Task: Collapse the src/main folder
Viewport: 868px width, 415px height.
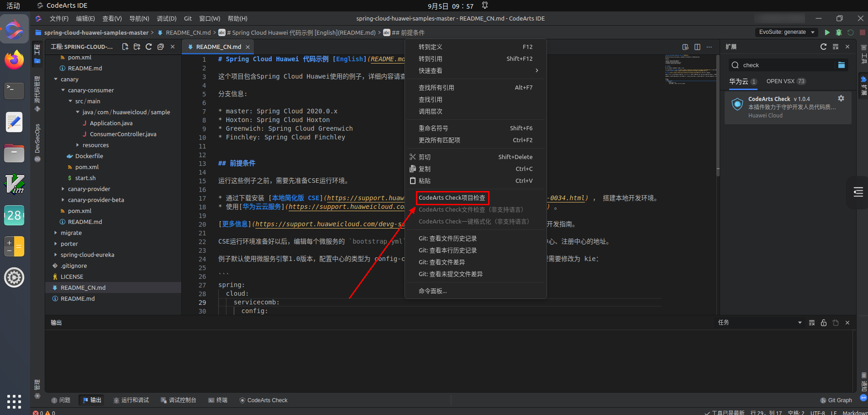Action: tap(70, 101)
